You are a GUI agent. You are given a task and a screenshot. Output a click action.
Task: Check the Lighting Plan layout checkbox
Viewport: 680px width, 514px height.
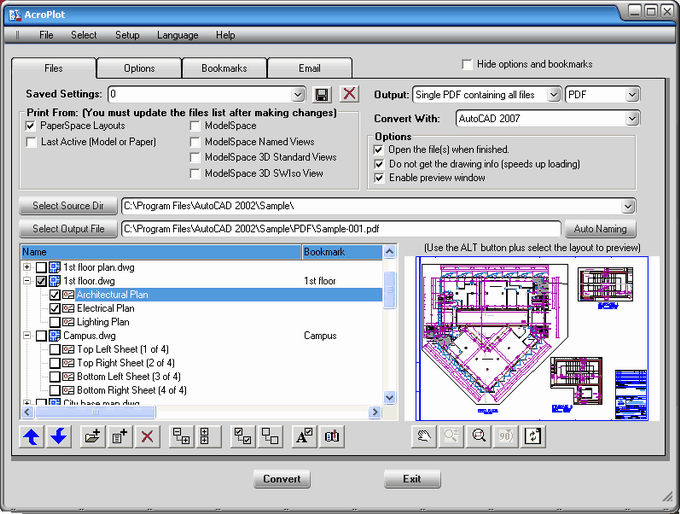point(55,322)
